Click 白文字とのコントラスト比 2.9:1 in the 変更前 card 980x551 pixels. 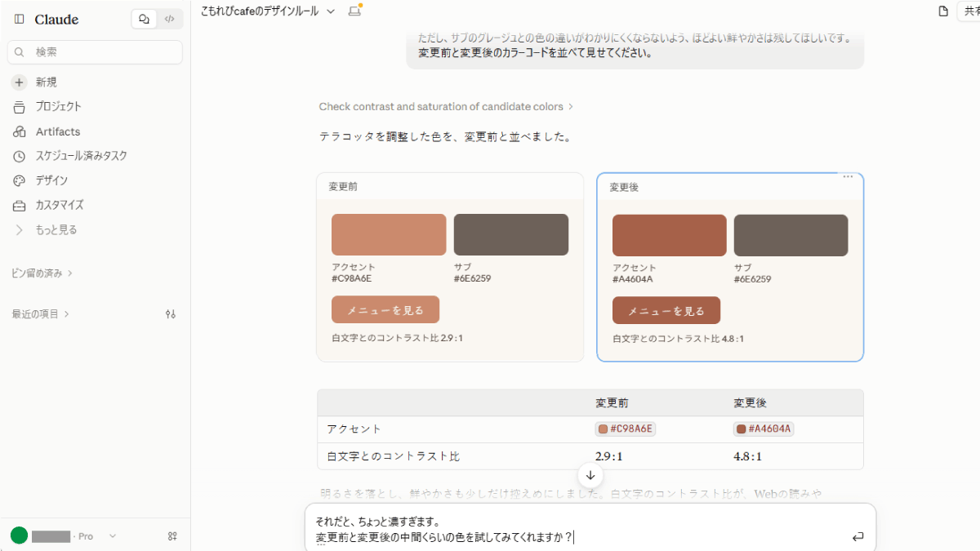[399, 338]
